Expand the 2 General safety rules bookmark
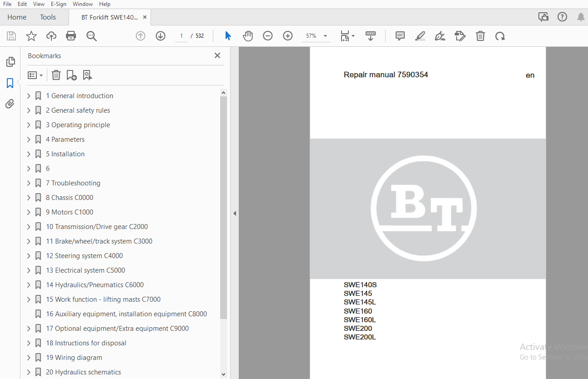 click(x=29, y=110)
